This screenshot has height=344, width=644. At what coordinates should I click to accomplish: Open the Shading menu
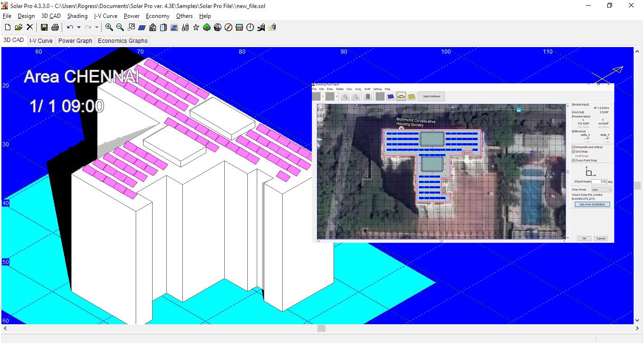[x=77, y=16]
